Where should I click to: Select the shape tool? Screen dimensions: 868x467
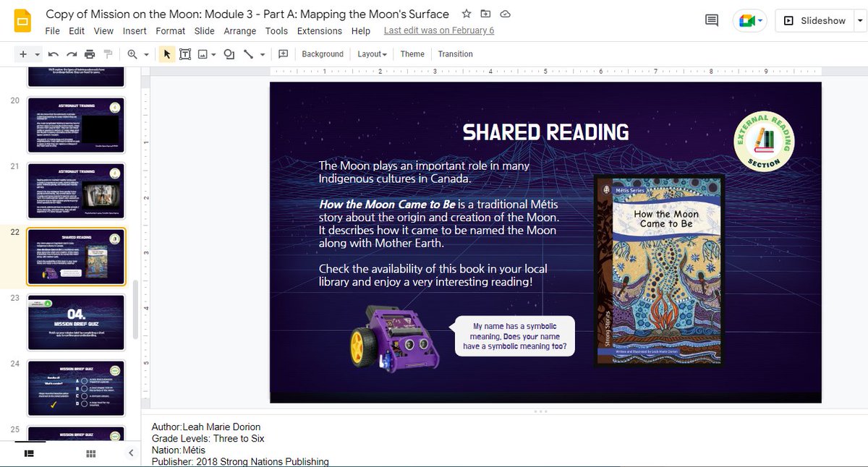tap(229, 54)
